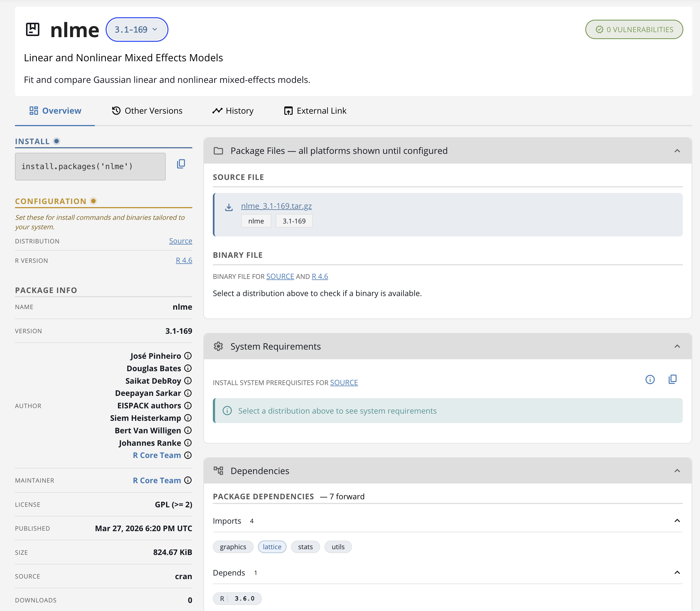Open the author R Core Team link
Image resolution: width=700 pixels, height=611 pixels.
click(x=157, y=455)
